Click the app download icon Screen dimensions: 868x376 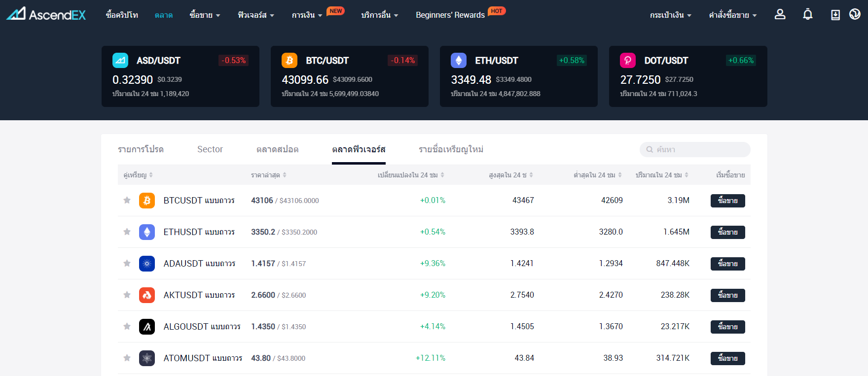point(835,15)
